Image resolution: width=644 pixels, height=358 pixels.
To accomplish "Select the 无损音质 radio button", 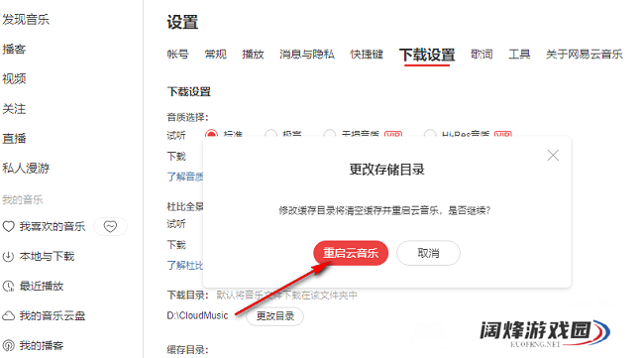I will point(329,134).
